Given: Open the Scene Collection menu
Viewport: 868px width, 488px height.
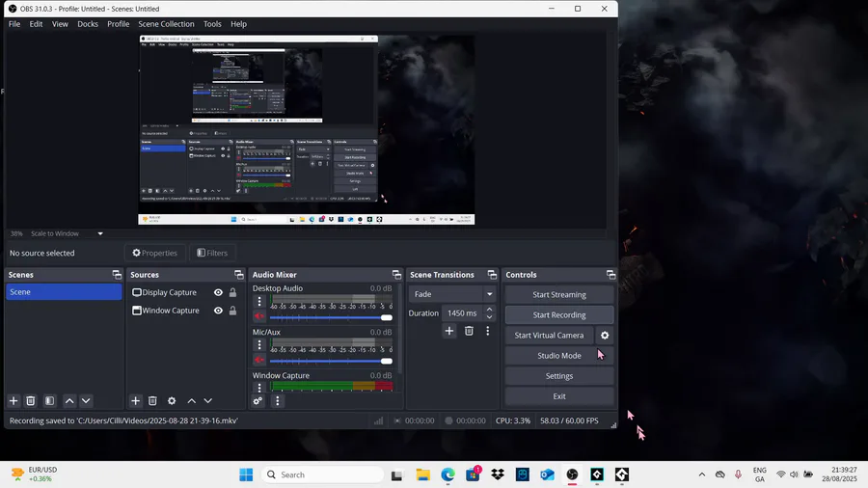Looking at the screenshot, I should (166, 24).
